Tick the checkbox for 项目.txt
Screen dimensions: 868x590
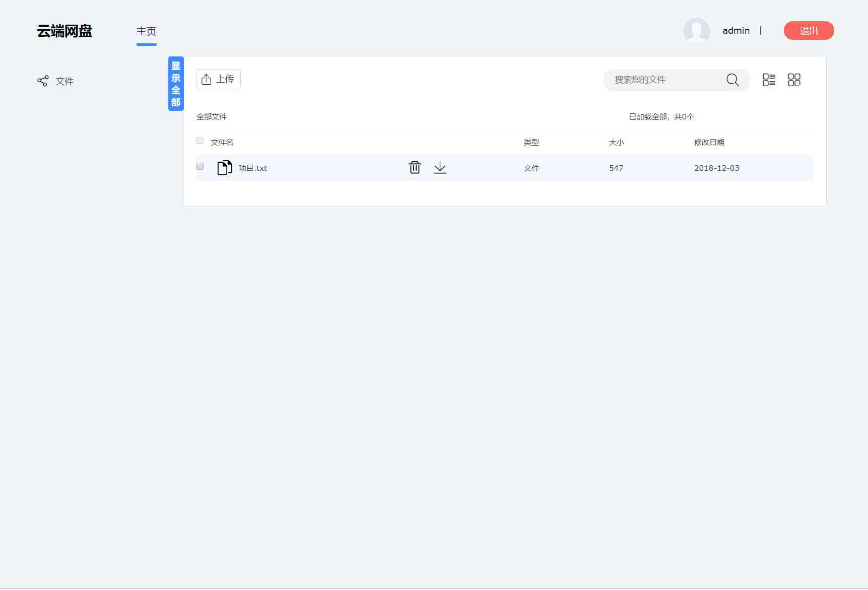point(200,166)
